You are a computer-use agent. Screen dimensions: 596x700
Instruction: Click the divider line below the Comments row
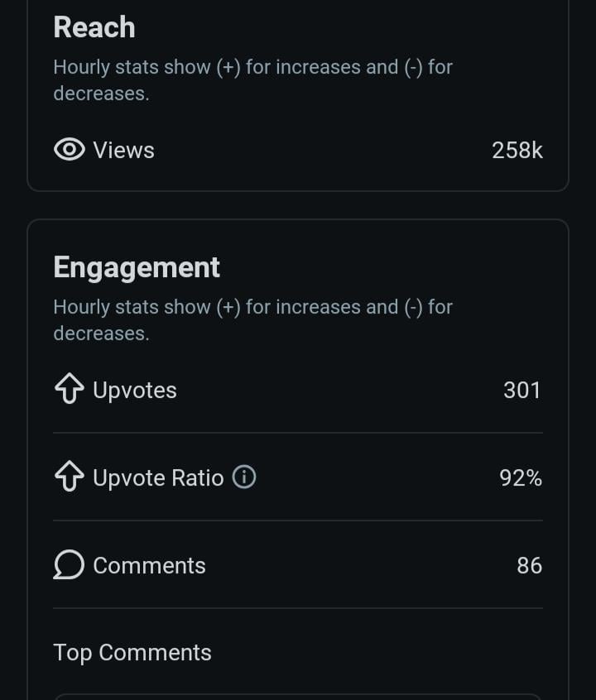tap(298, 608)
